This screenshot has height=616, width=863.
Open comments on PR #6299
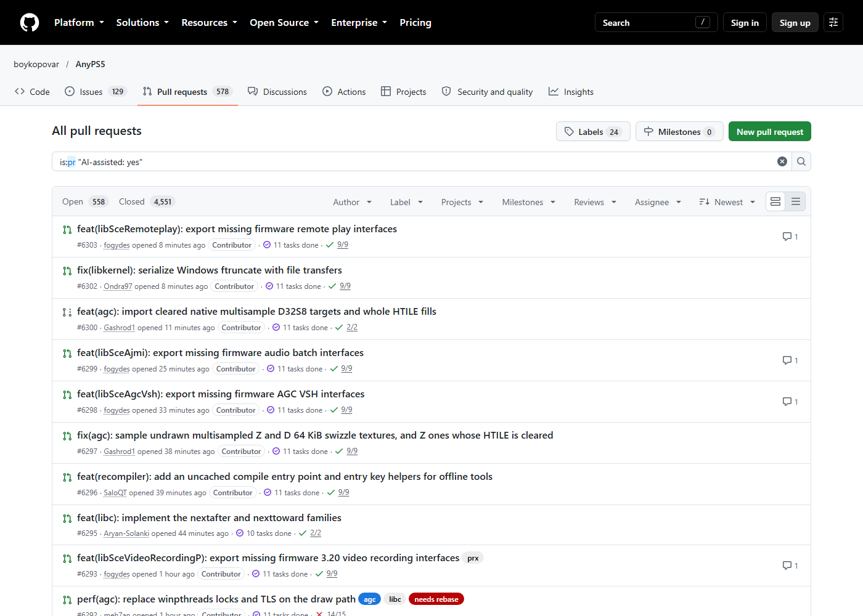coord(790,360)
